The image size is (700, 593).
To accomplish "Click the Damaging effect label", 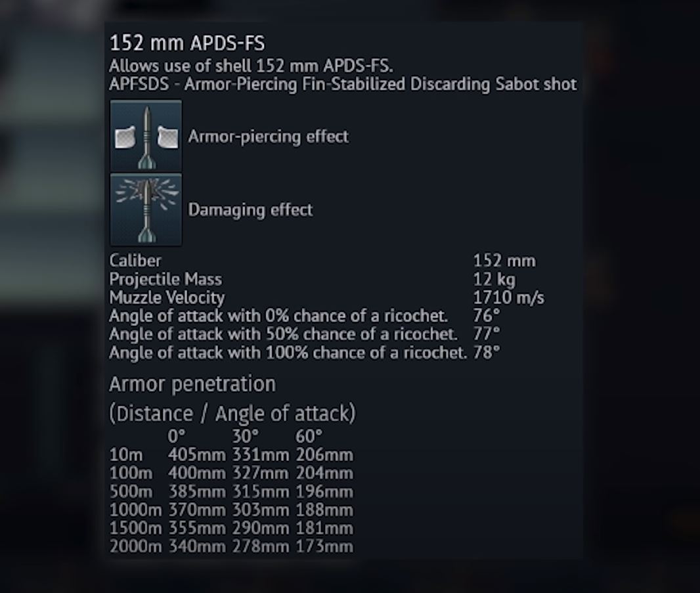I will 250,209.
